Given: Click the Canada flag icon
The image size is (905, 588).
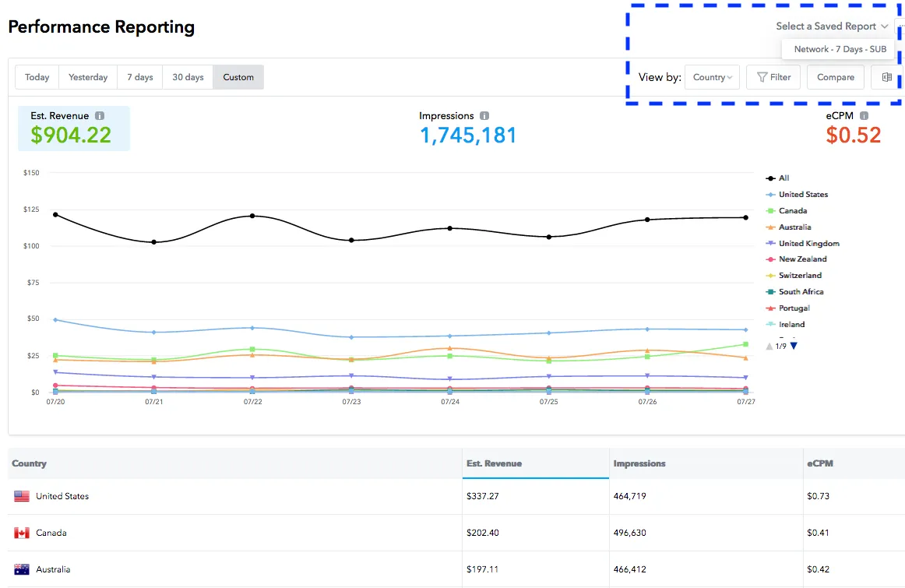Looking at the screenshot, I should coord(19,533).
